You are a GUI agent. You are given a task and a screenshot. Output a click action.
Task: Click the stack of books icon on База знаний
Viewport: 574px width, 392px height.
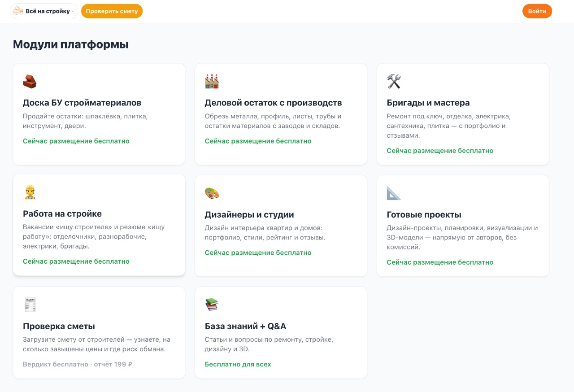tap(212, 305)
